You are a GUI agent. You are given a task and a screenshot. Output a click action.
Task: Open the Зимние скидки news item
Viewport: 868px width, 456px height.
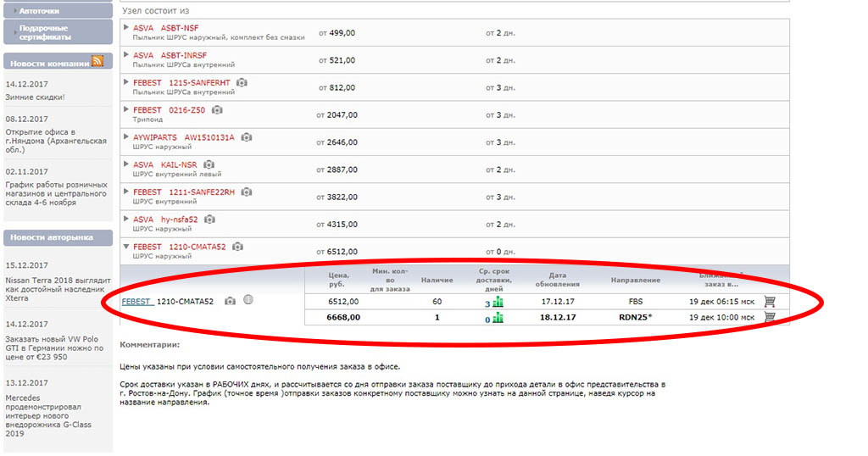tap(35, 97)
